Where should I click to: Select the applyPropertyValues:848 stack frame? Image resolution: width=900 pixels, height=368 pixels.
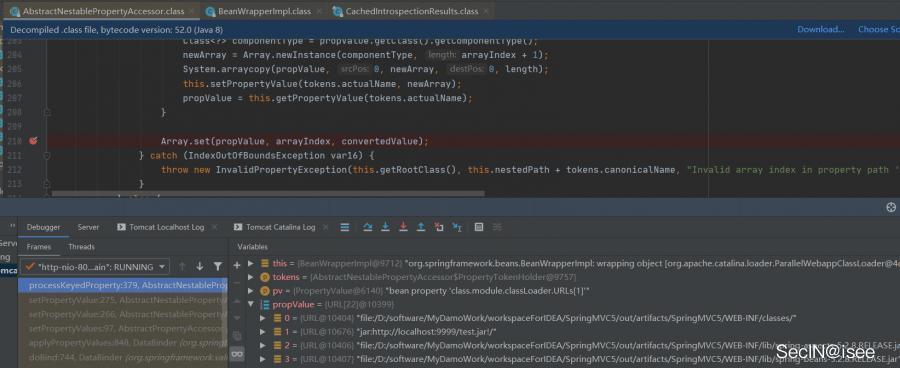click(123, 343)
